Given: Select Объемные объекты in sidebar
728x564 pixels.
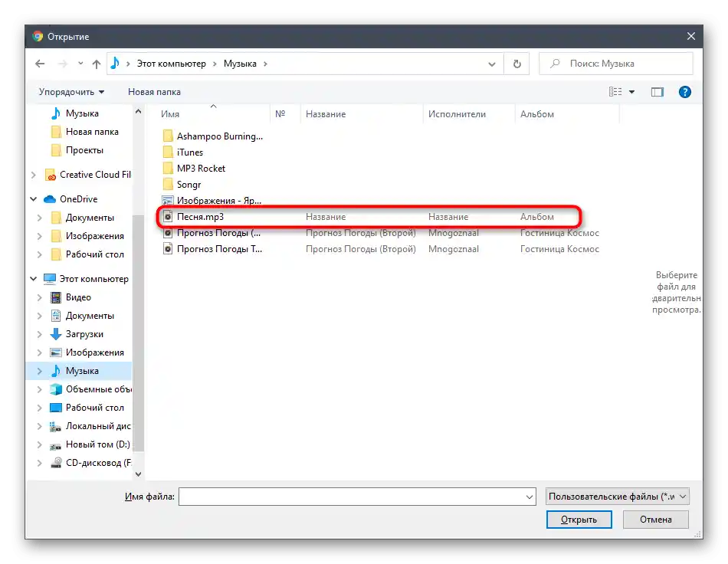Looking at the screenshot, I should click(x=91, y=389).
